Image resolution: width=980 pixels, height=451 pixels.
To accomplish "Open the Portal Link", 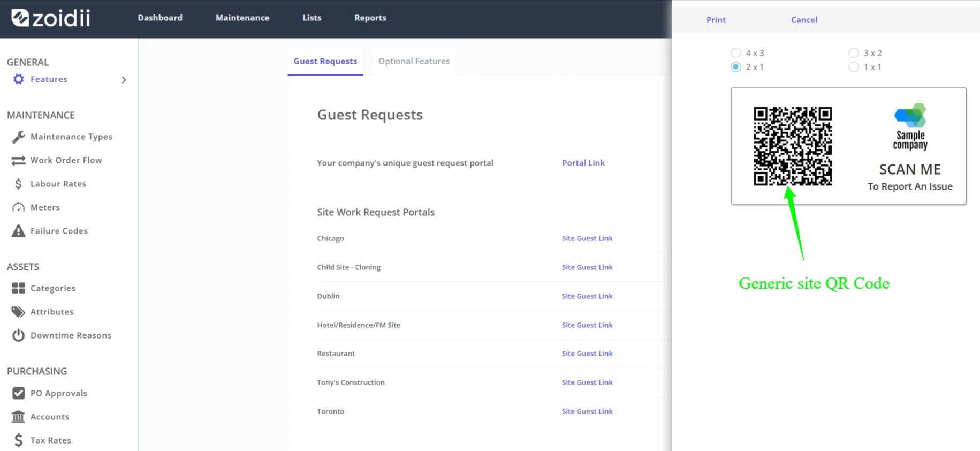I will [583, 163].
